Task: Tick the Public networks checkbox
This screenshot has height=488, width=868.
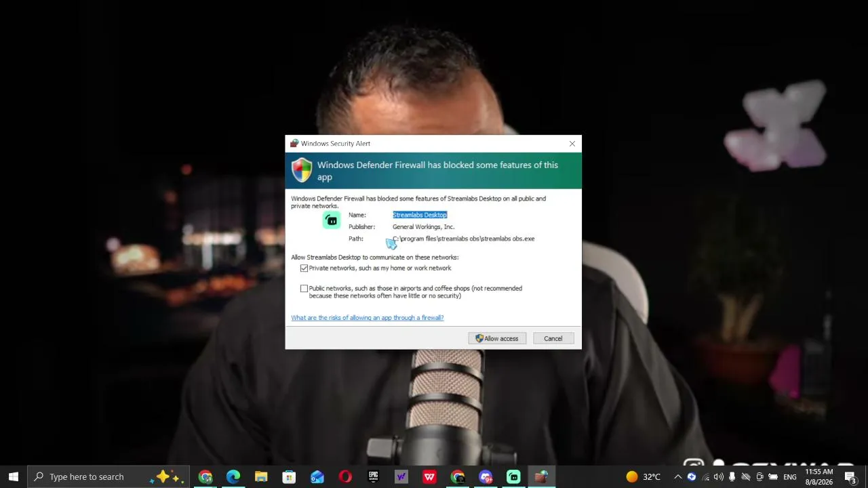Action: [x=304, y=289]
